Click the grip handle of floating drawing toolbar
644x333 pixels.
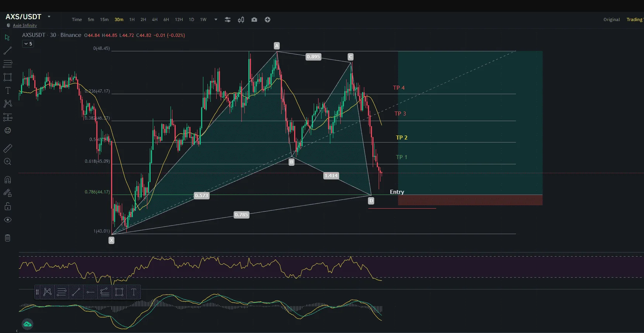pos(37,292)
